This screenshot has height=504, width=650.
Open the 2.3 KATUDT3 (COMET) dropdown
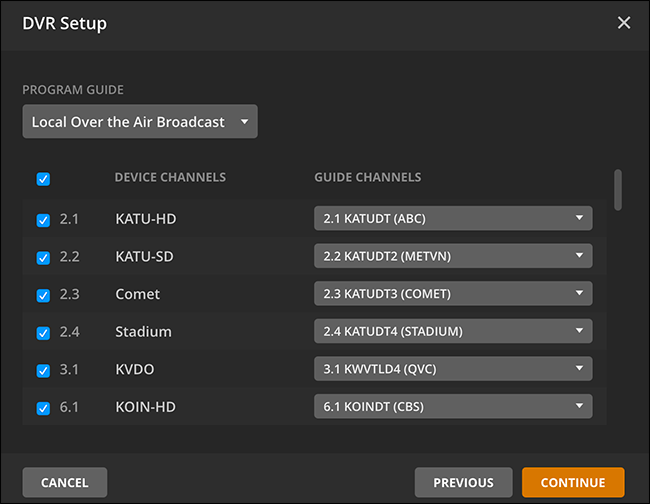453,294
